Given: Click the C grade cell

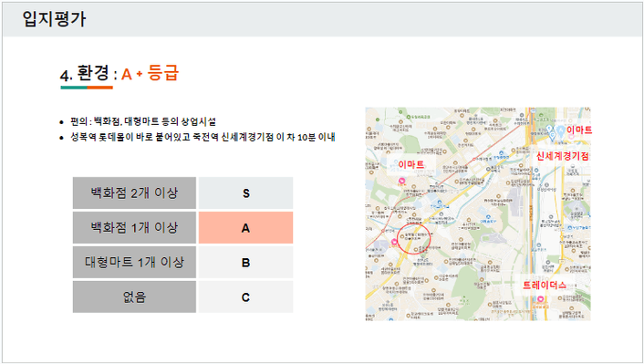Looking at the screenshot, I should pos(245,297).
